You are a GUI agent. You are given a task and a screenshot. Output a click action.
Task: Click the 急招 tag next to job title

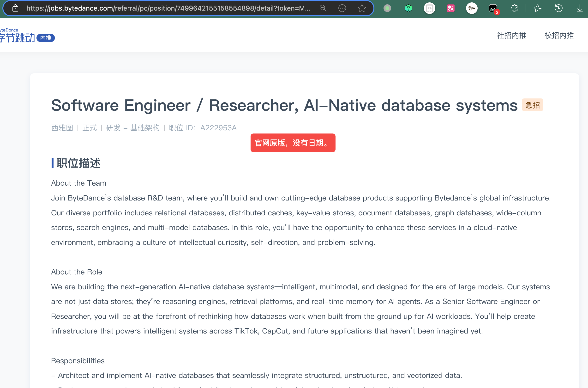pyautogui.click(x=532, y=105)
